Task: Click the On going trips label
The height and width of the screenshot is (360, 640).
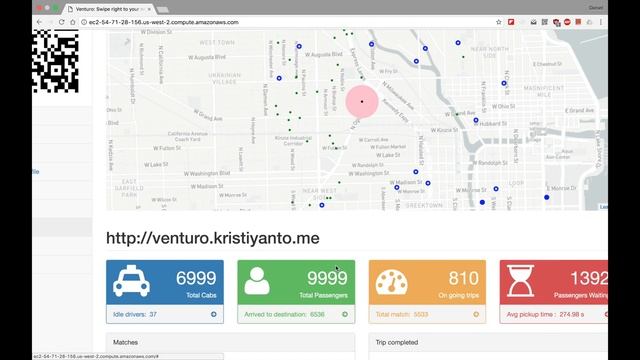Action: click(x=458, y=295)
